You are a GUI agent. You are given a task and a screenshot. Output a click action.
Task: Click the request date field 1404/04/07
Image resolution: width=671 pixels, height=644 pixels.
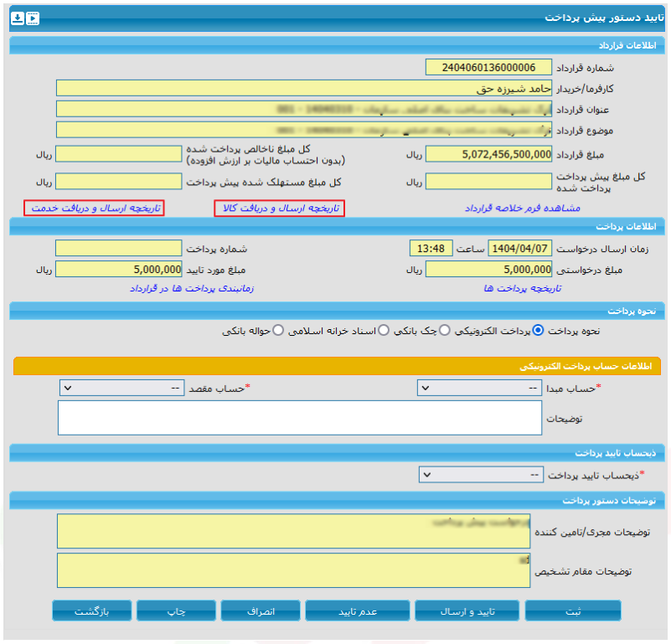(519, 248)
